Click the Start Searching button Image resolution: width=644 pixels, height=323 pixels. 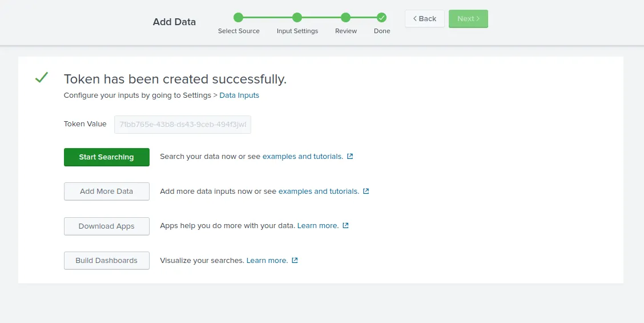(x=106, y=157)
